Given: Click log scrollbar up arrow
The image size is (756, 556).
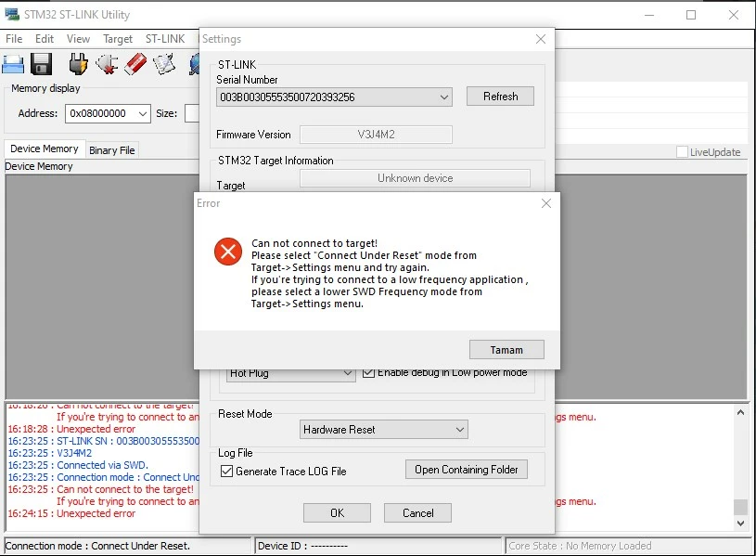Looking at the screenshot, I should pos(740,413).
